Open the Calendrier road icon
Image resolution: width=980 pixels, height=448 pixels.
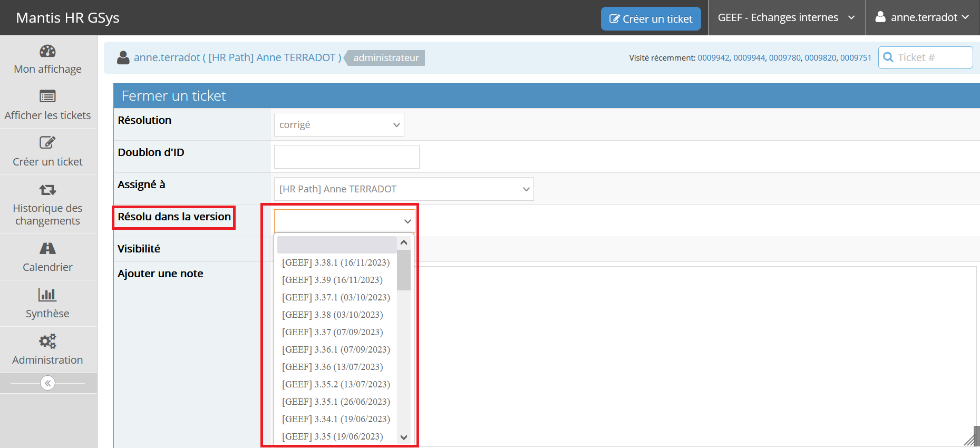(47, 248)
